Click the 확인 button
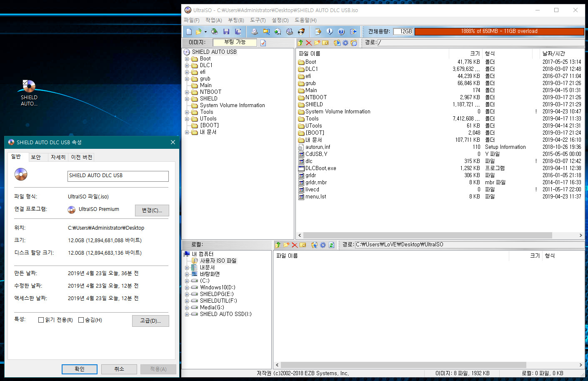This screenshot has width=588, height=381. point(80,369)
